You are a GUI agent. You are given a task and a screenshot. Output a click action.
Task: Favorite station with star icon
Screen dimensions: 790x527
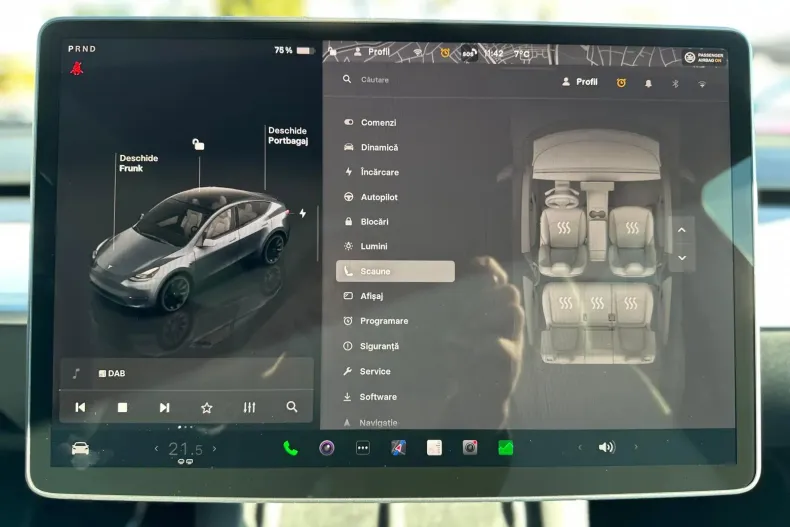coord(207,408)
